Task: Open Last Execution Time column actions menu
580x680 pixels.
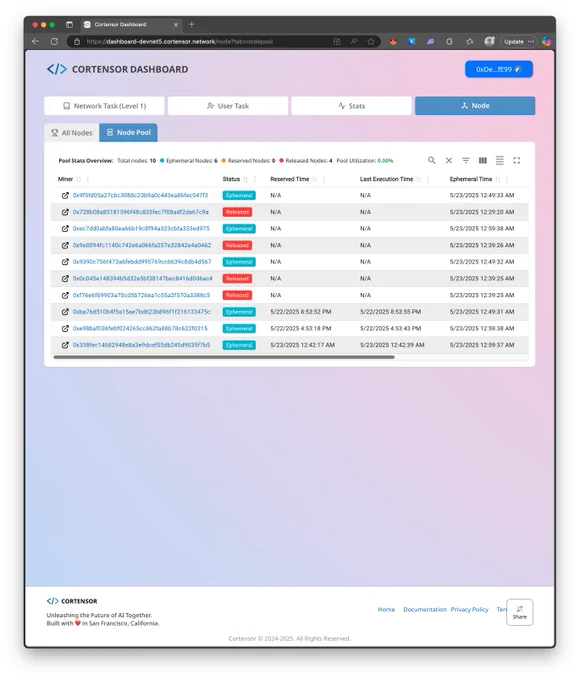Action: [x=428, y=179]
